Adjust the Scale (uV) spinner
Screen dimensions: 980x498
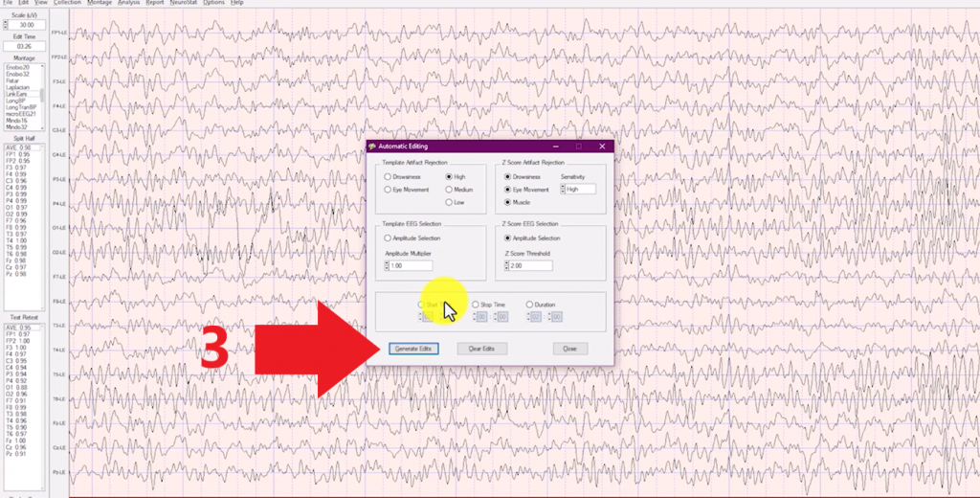6,25
